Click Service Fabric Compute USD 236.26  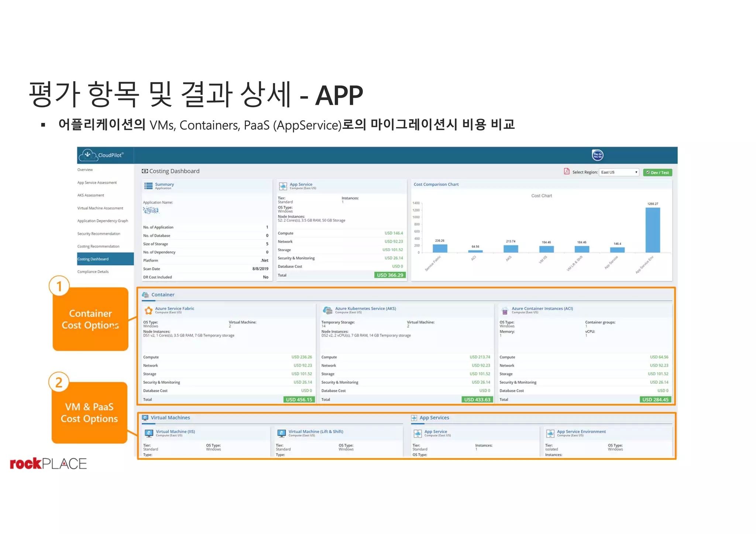(302, 357)
